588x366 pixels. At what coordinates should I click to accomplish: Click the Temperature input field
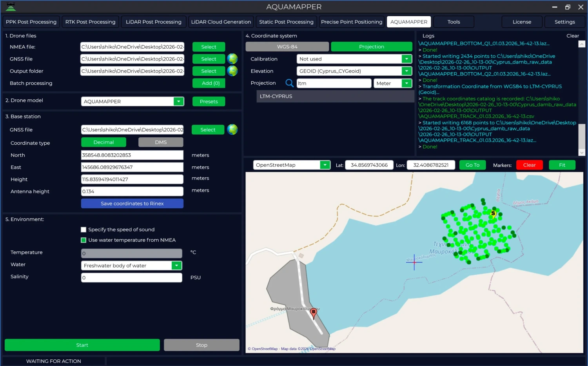[132, 253]
